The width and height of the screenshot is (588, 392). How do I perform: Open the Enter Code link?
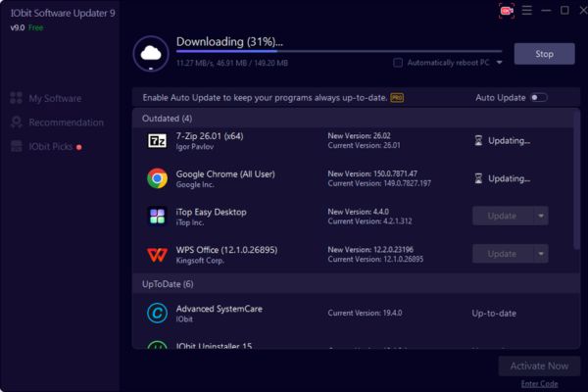point(539,384)
